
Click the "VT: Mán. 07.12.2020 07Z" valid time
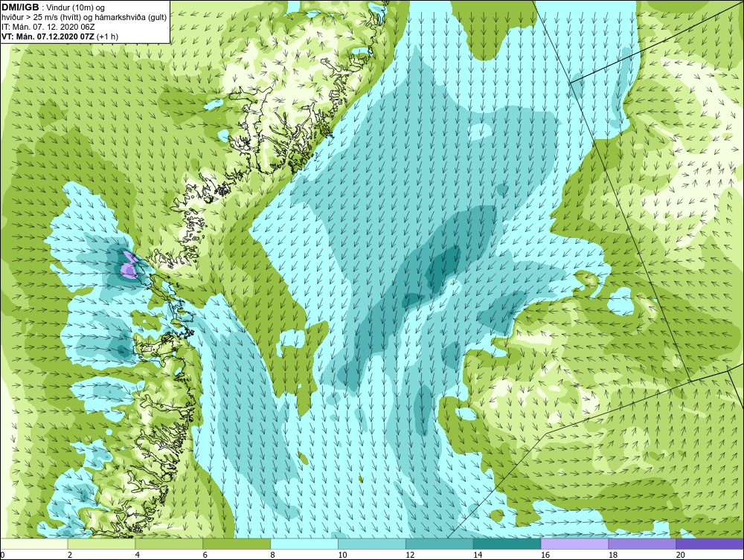click(48, 36)
